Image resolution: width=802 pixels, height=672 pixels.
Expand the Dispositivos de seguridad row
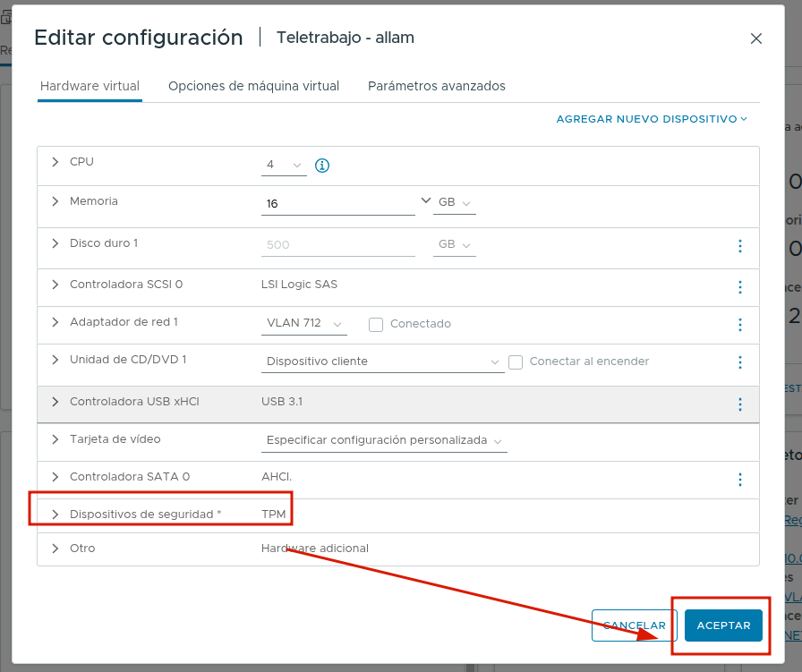tap(55, 515)
